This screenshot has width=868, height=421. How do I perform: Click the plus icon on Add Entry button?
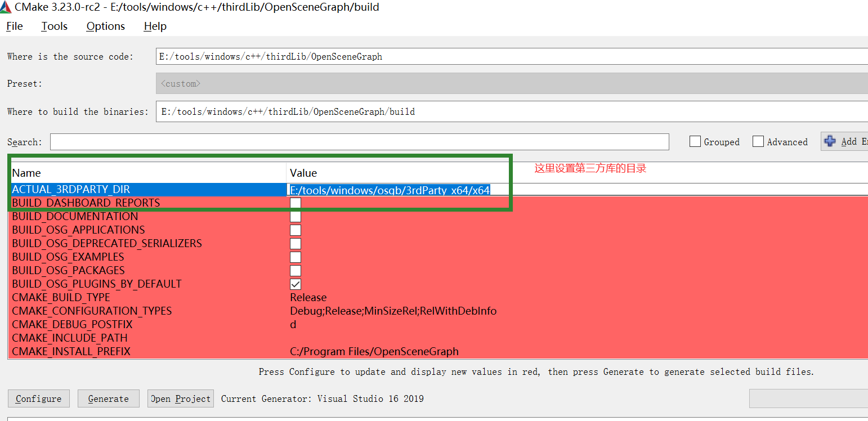(830, 141)
